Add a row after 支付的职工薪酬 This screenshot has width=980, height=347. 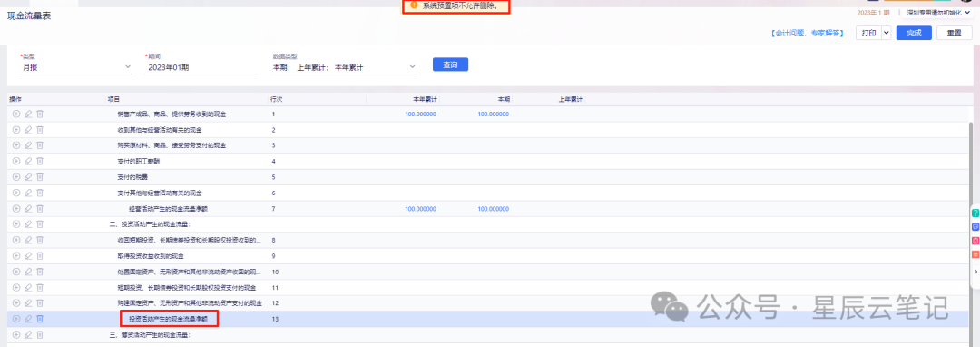(16, 162)
